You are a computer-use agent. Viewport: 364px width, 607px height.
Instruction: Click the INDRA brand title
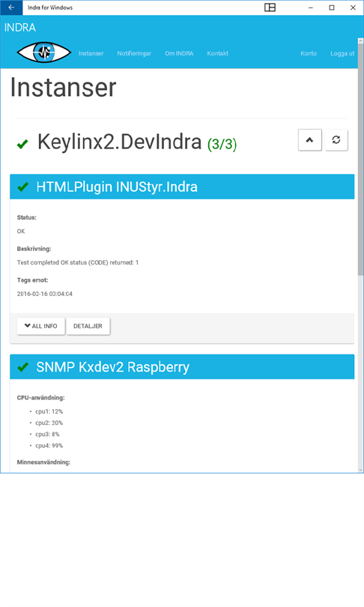[x=20, y=28]
